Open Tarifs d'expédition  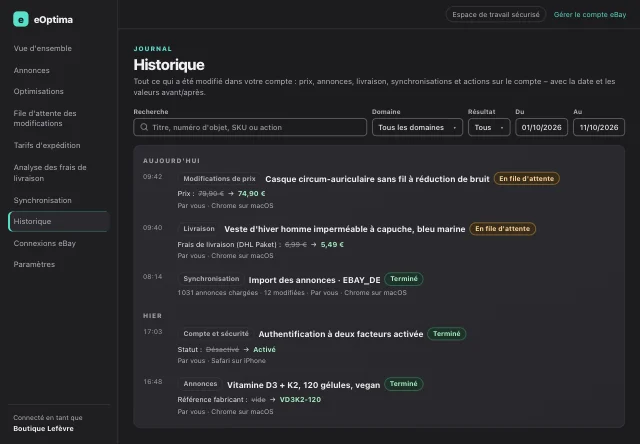pyautogui.click(x=47, y=145)
